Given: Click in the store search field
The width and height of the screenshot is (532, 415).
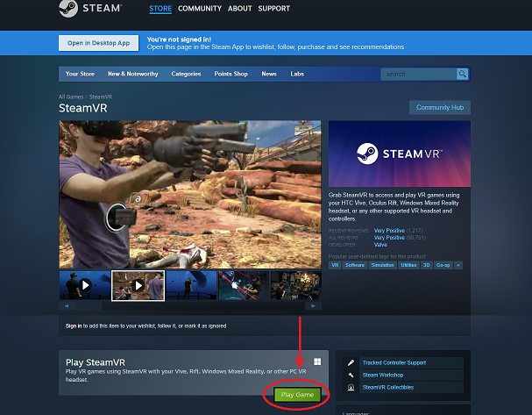Looking at the screenshot, I should (418, 75).
